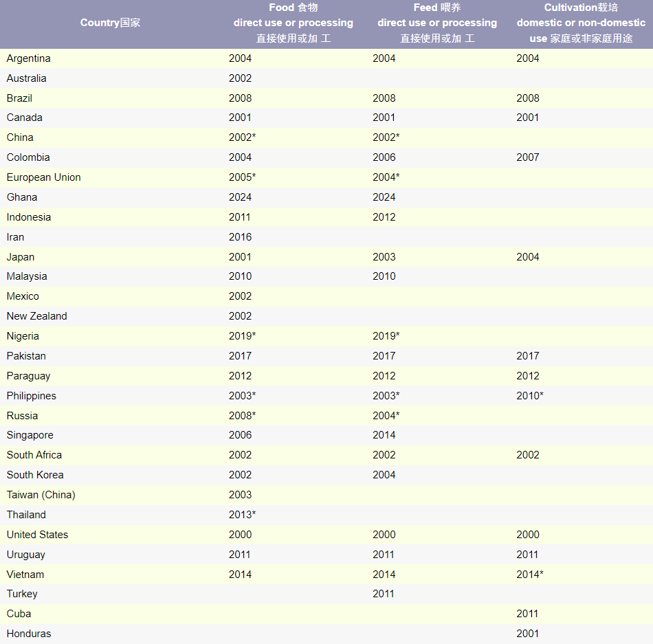Image resolution: width=653 pixels, height=644 pixels.
Task: Select Vietnam's 2014* Cultivation entry
Action: click(x=530, y=575)
